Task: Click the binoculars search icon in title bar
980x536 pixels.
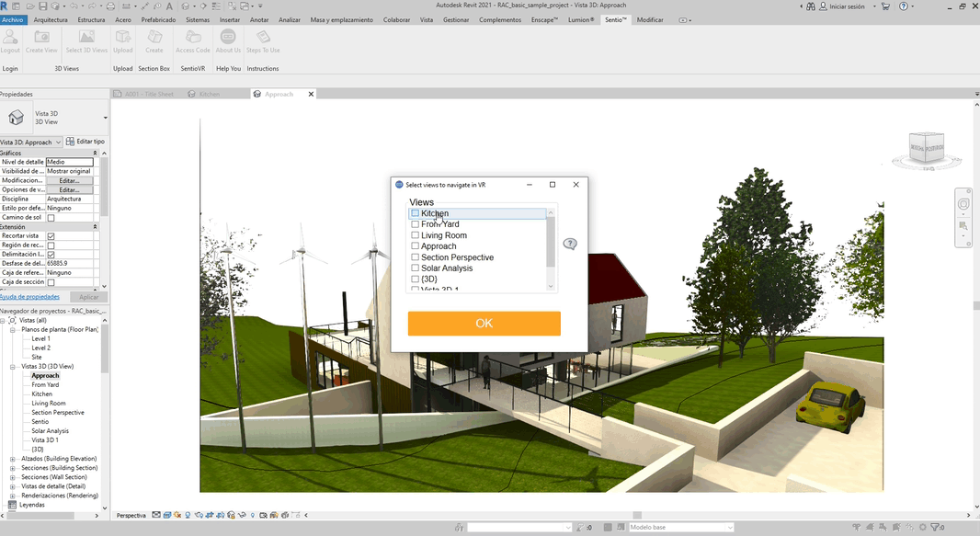Action: pos(811,6)
